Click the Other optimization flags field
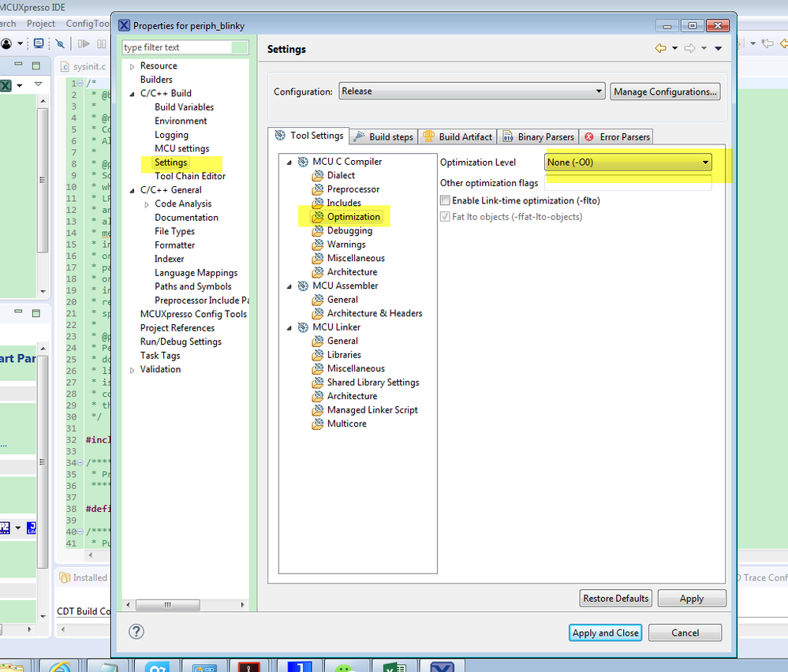The image size is (788, 672). coord(628,182)
